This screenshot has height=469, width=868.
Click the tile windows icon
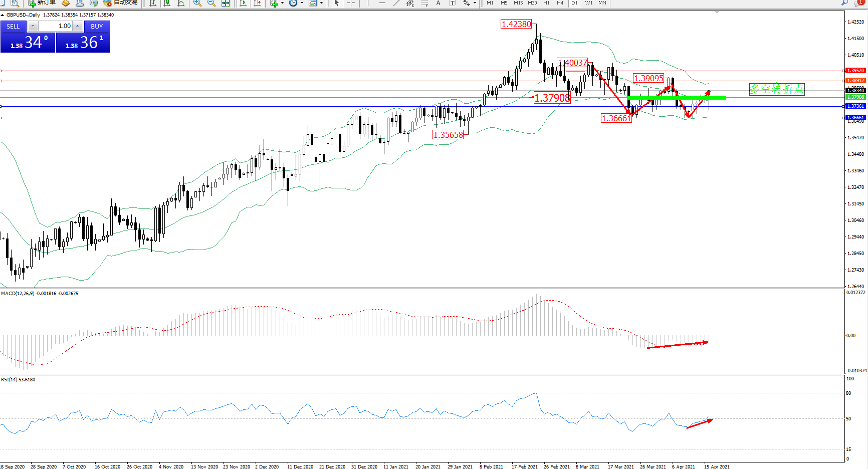(x=226, y=3)
